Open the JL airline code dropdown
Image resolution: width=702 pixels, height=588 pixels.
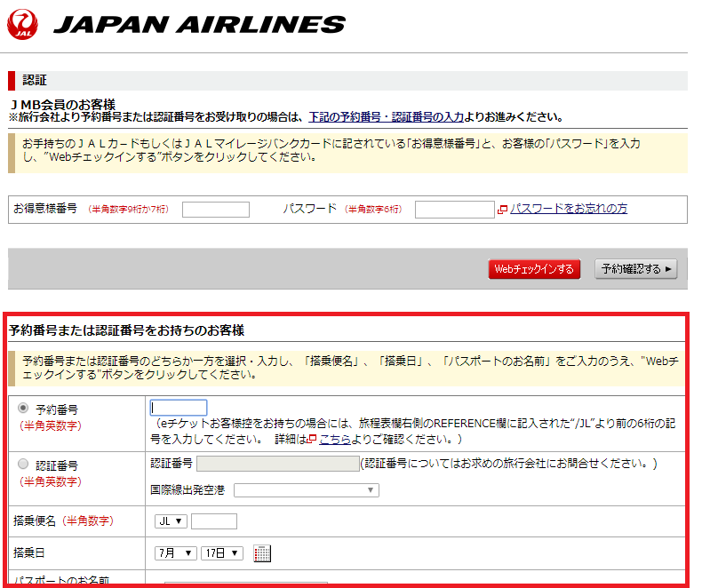point(171,521)
